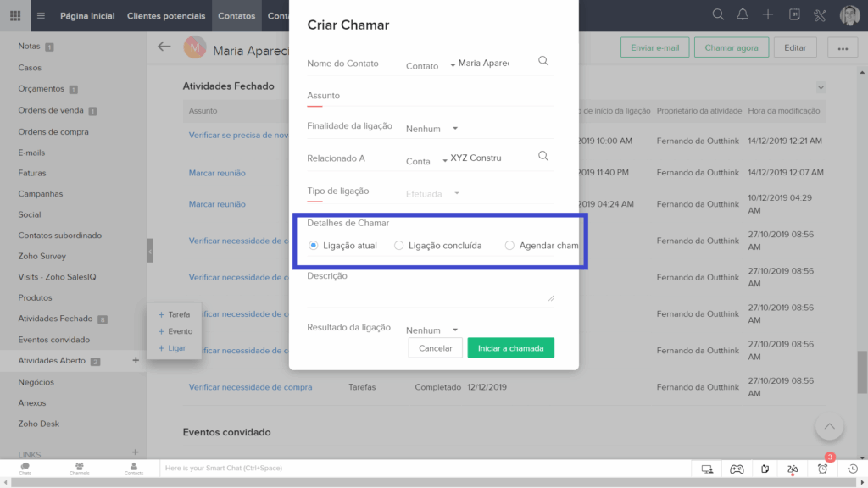Click the Cancelar button
Viewport: 868px width, 488px height.
[435, 348]
